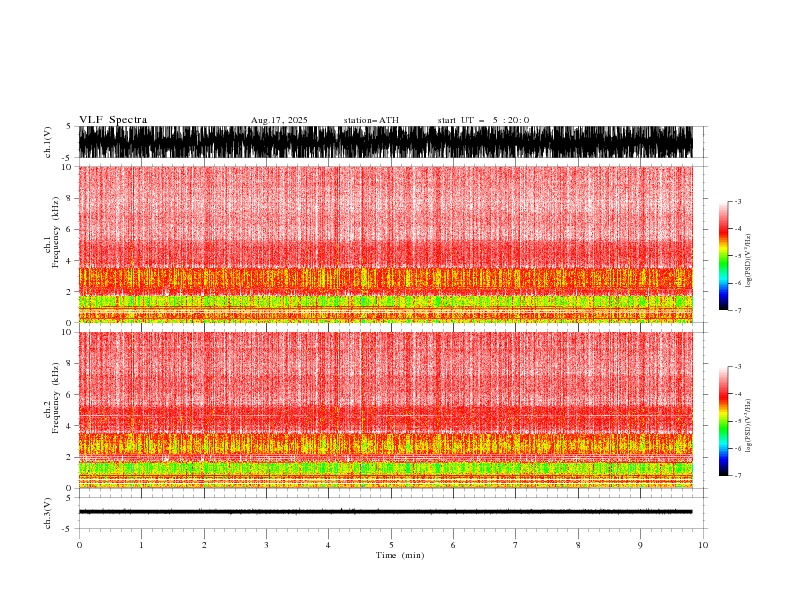Screen dimensions: 792x612
Task: Click the 'station=ATH' label
Action: tap(371, 120)
